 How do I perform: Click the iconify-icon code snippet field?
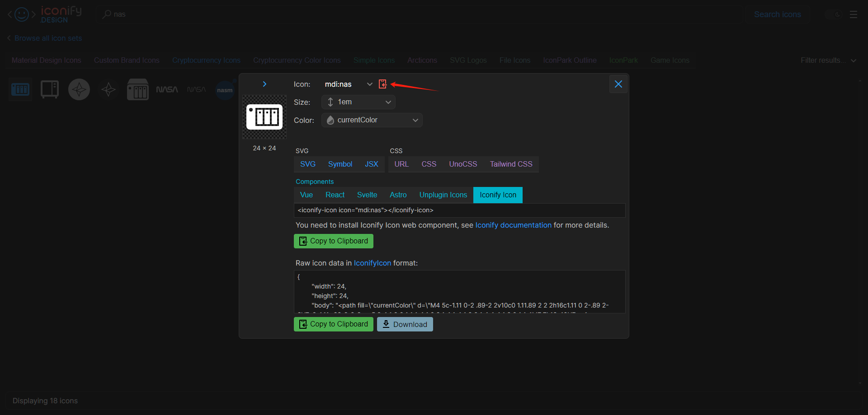click(459, 210)
